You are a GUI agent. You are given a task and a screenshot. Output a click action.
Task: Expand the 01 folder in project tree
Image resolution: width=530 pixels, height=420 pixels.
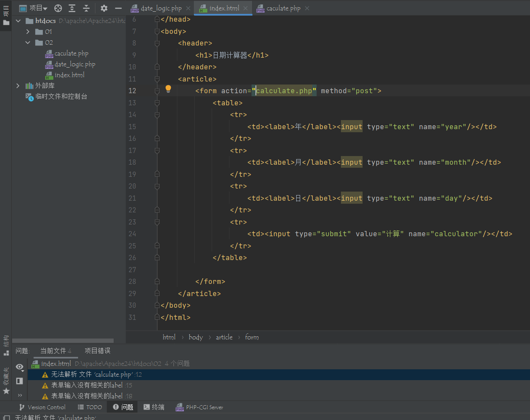28,32
